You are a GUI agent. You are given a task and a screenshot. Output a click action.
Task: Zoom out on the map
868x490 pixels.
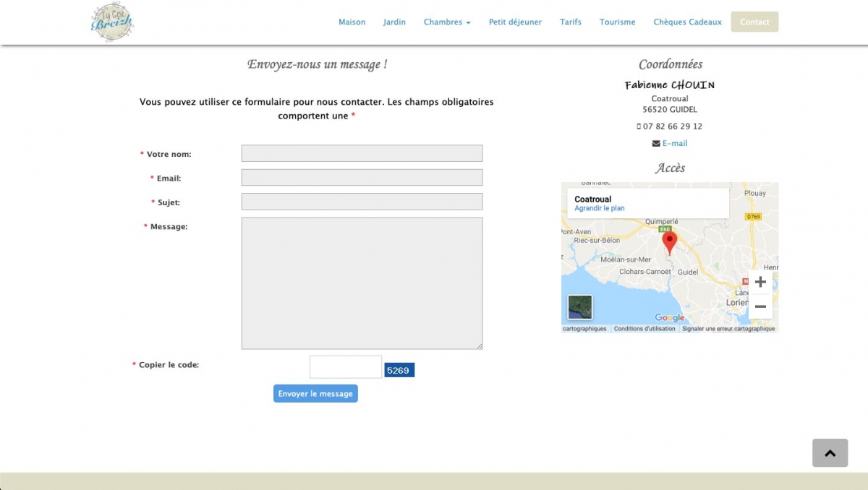(x=760, y=306)
